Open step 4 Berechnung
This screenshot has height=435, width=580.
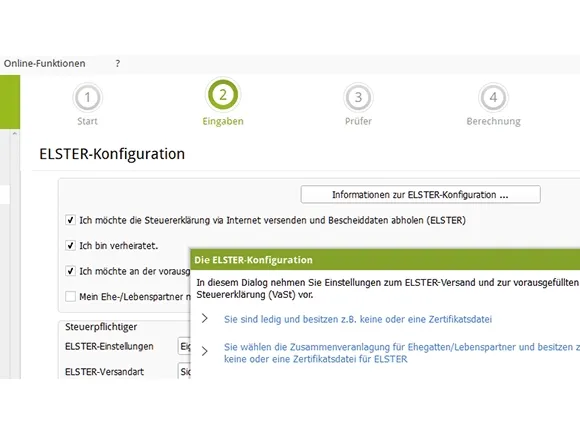493,97
